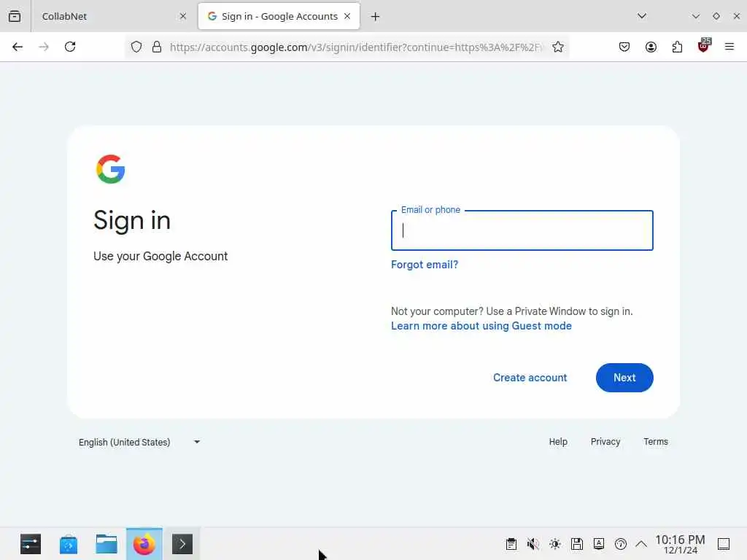This screenshot has height=560, width=747.
Task: Open the Pocket save icon
Action: [x=624, y=47]
